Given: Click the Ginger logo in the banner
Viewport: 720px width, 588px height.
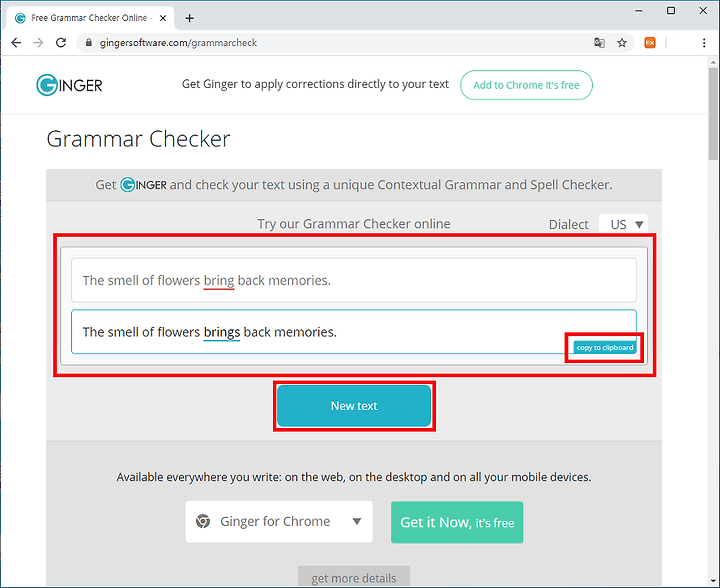Looking at the screenshot, I should [143, 185].
